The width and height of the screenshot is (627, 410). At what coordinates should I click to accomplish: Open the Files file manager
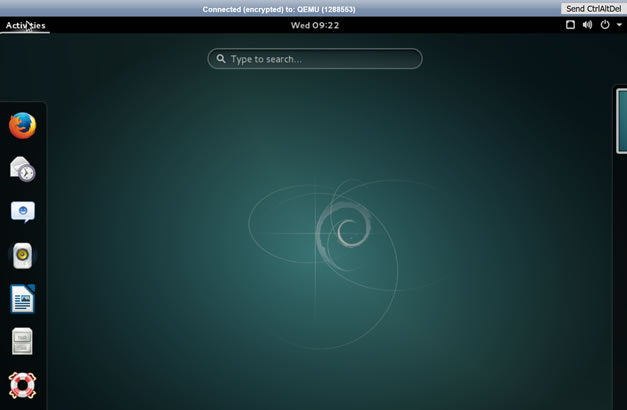pyautogui.click(x=22, y=342)
